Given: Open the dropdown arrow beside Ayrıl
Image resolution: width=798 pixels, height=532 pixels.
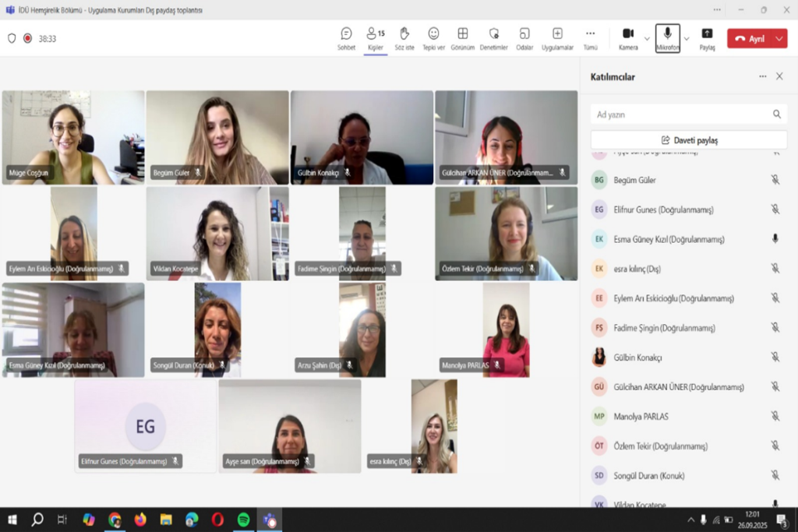Looking at the screenshot, I should coord(779,39).
